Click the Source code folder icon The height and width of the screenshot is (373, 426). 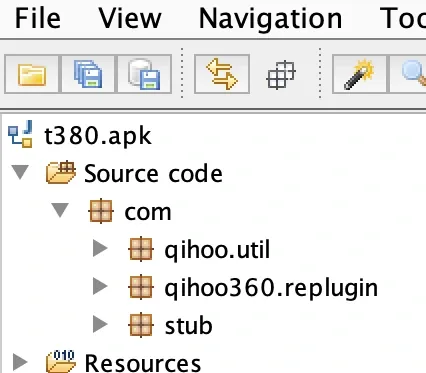pyautogui.click(x=60, y=172)
